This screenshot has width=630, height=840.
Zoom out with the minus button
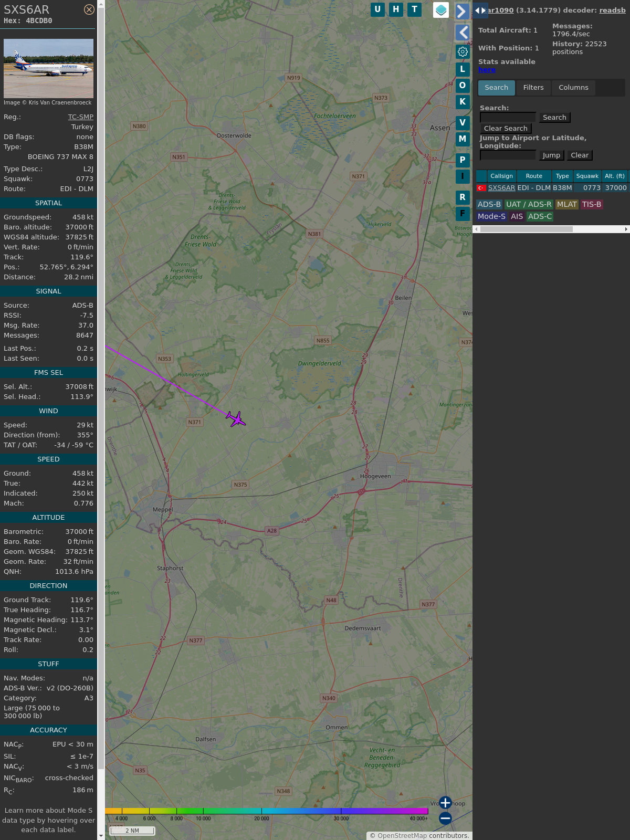point(445,818)
